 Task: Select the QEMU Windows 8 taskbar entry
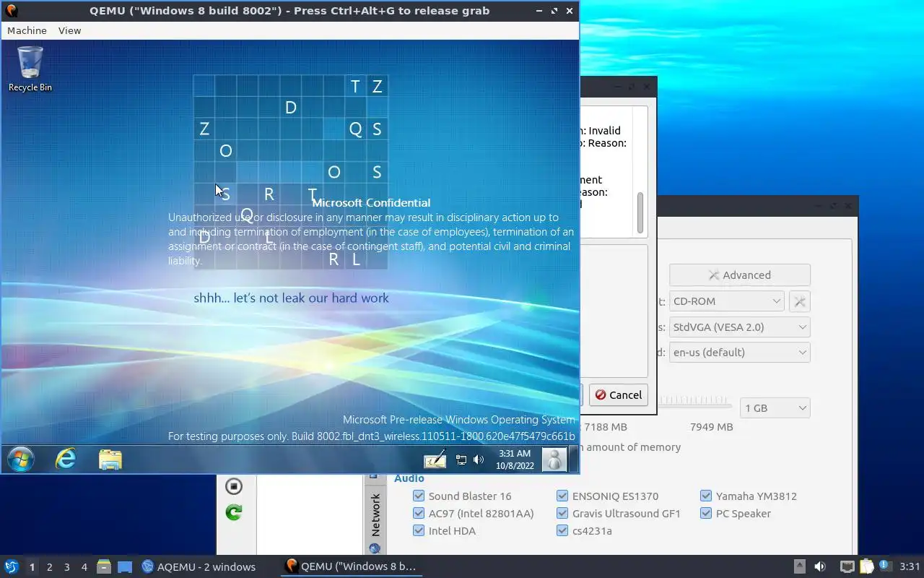pos(352,566)
